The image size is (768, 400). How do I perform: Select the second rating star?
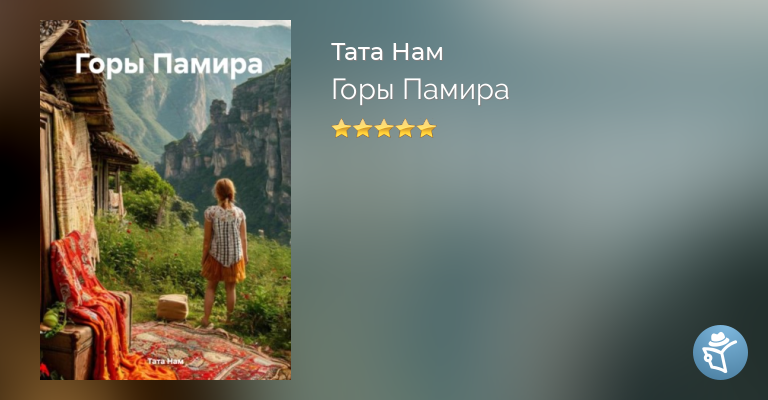(x=363, y=129)
